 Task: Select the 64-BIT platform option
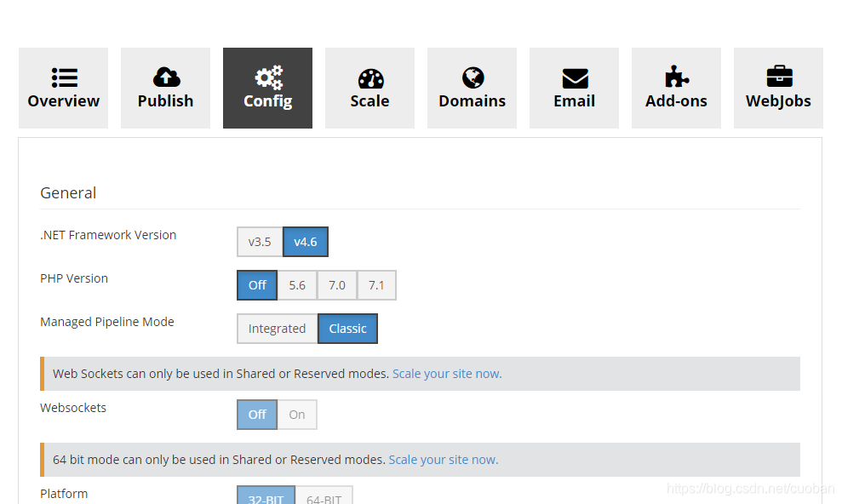(324, 496)
